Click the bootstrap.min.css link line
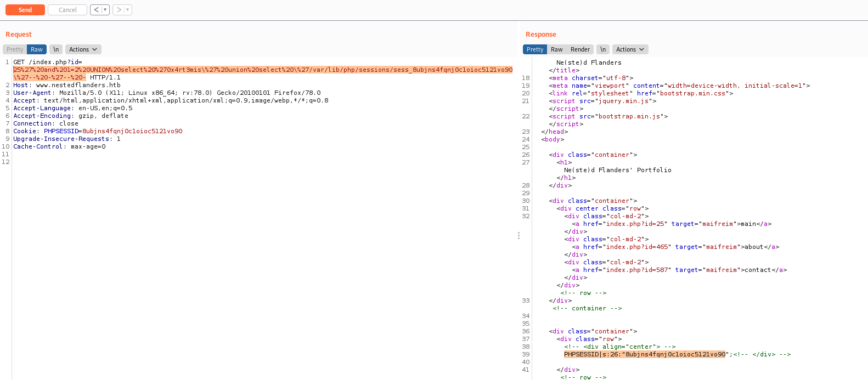 pyautogui.click(x=641, y=93)
